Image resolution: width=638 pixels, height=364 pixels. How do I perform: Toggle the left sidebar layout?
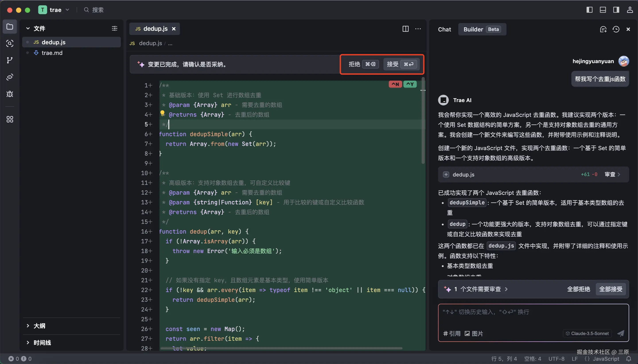(x=589, y=10)
